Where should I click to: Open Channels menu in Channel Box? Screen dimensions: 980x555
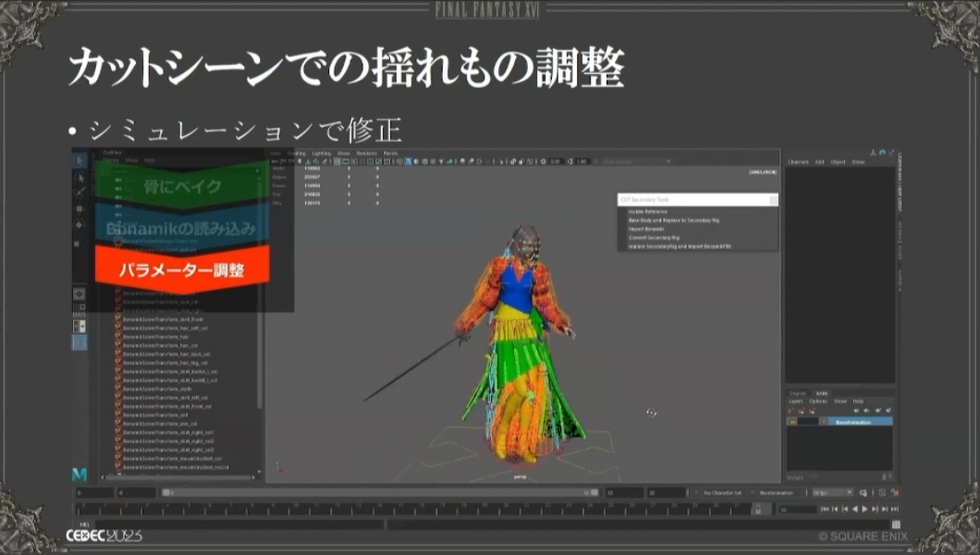(798, 162)
